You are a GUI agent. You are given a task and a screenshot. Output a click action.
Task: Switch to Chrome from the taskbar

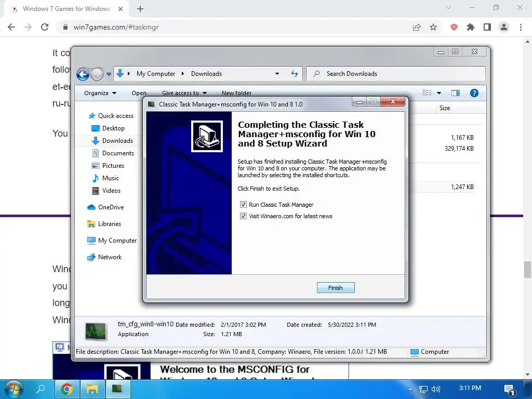pyautogui.click(x=67, y=389)
